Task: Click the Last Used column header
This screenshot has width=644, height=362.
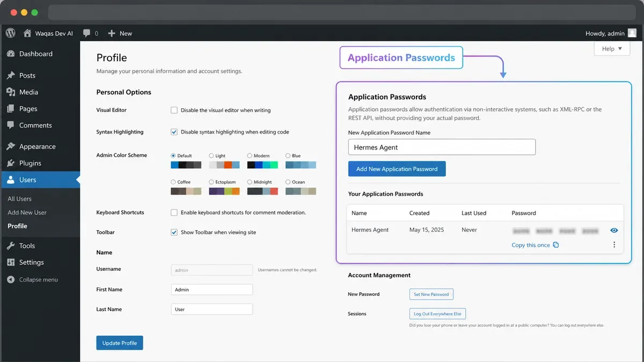Action: (474, 213)
